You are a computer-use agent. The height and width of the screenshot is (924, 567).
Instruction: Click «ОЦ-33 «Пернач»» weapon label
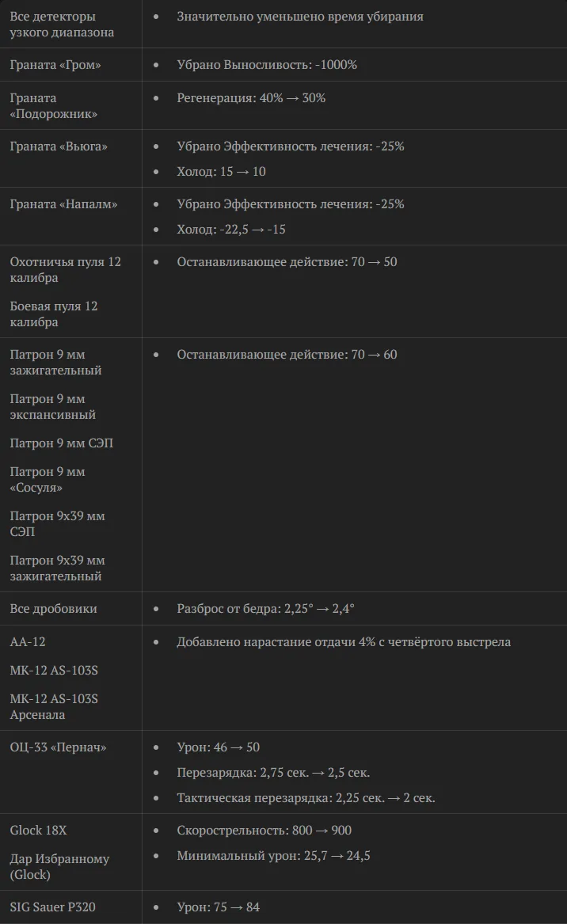pos(59,747)
